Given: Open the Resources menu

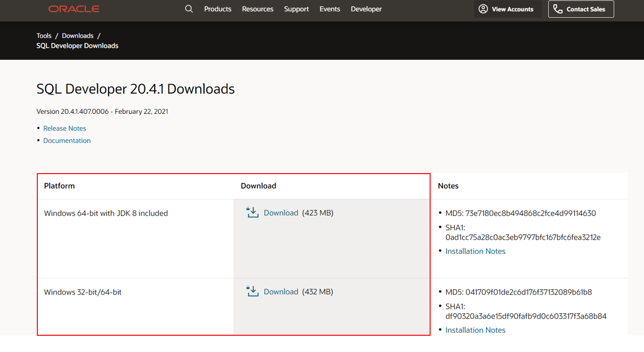Looking at the screenshot, I should 258,9.
